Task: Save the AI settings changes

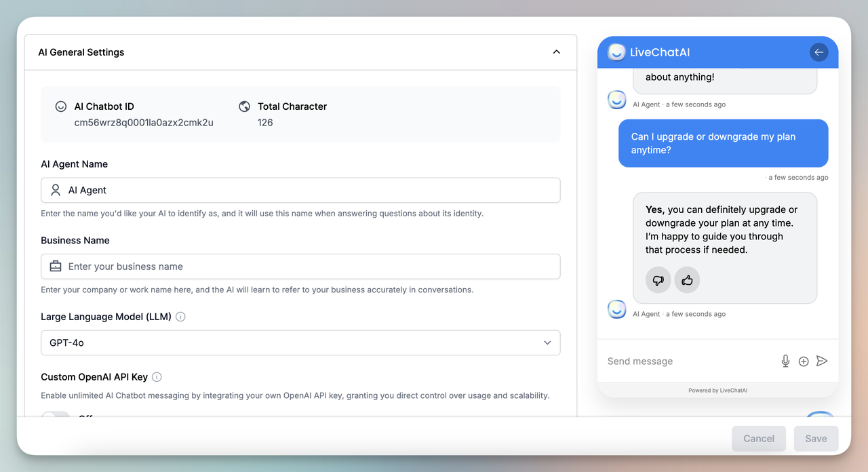Action: (x=816, y=438)
